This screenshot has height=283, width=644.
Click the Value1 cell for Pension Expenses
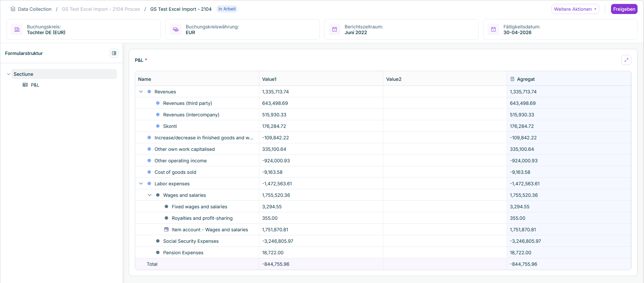(321, 252)
